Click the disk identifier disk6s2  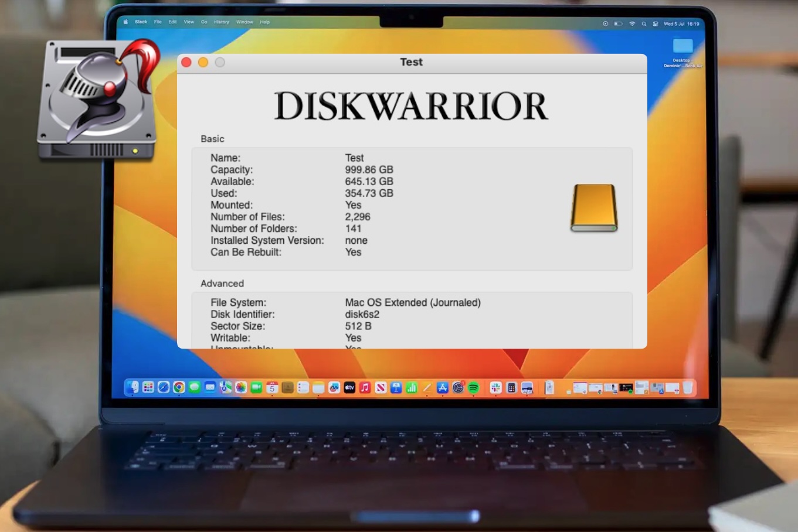[x=362, y=314]
